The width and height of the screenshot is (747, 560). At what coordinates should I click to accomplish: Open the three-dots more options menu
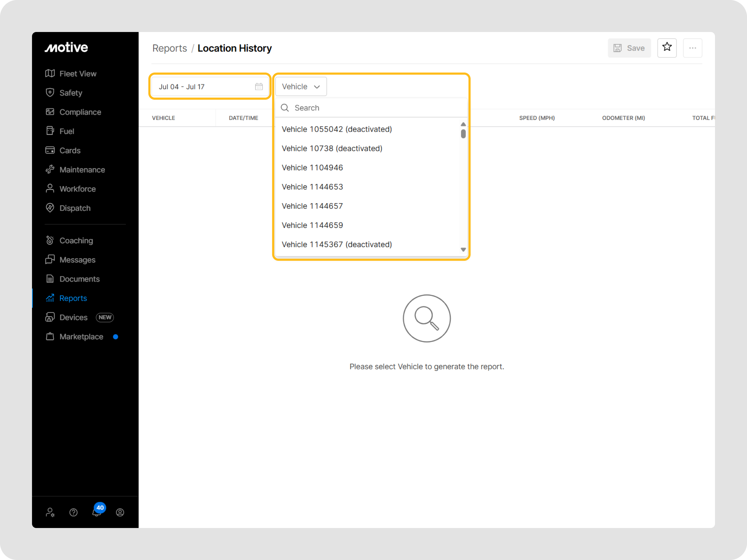click(x=692, y=48)
